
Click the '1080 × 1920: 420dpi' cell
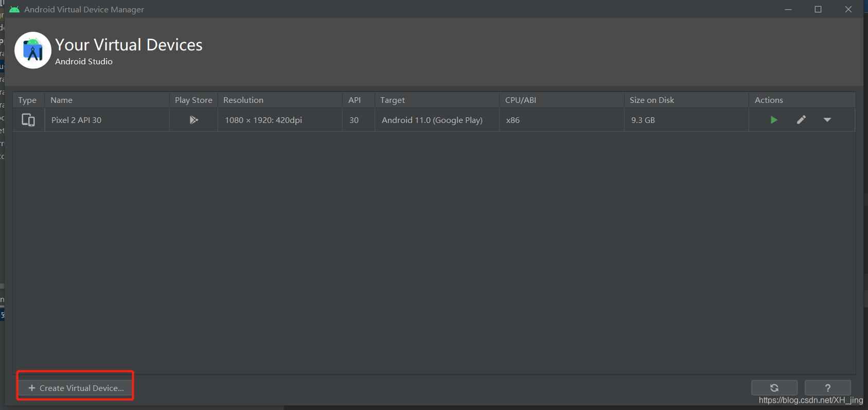pyautogui.click(x=280, y=120)
